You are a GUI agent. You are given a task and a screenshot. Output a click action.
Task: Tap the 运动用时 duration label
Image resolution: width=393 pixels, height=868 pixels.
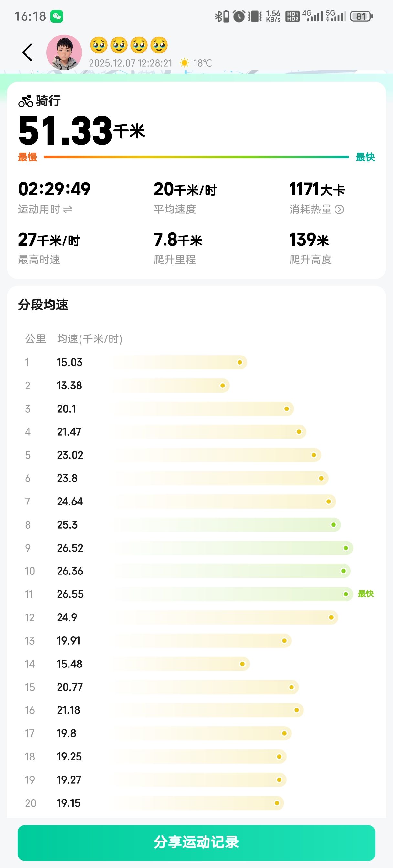tap(39, 210)
